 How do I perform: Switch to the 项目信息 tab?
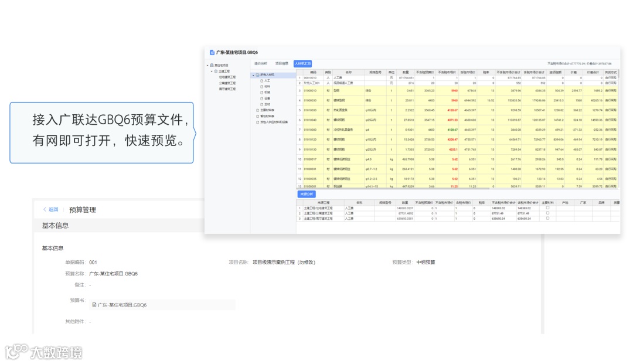[x=282, y=64]
